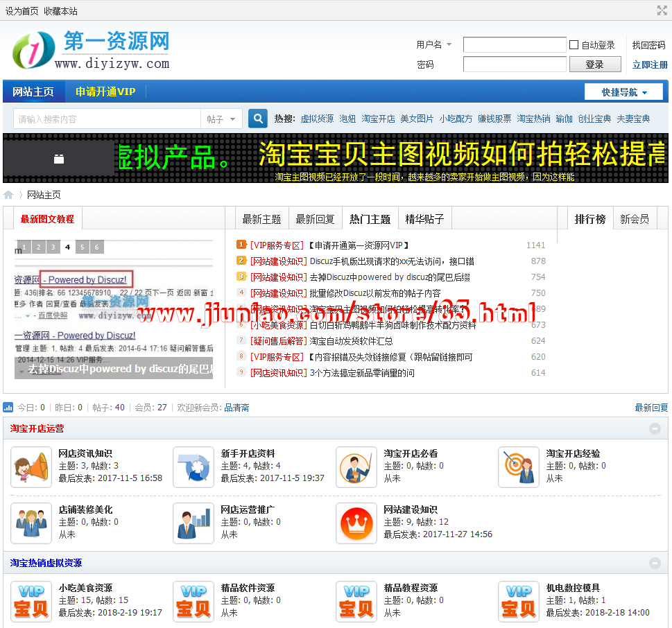672x628 pixels.
Task: Select slideshow page number 6
Action: (x=97, y=247)
